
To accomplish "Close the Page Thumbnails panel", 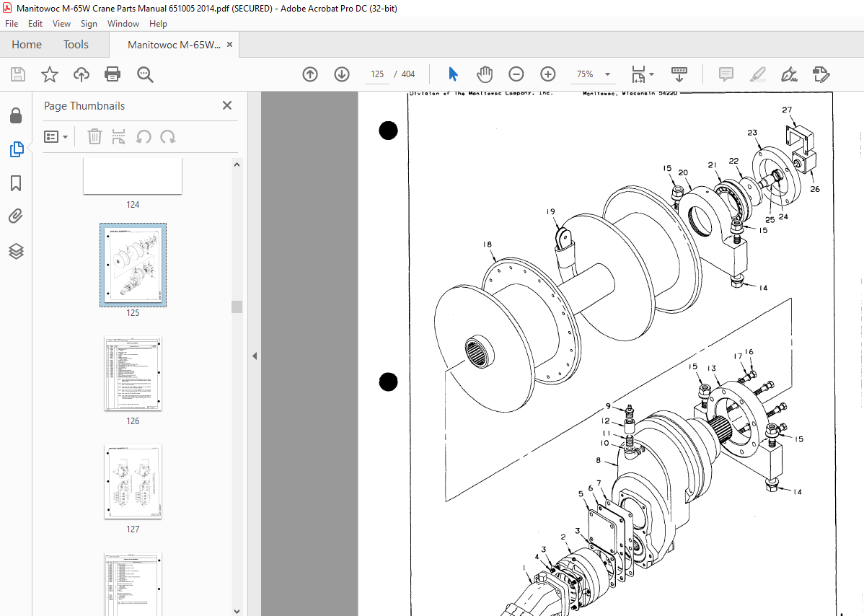I will [x=227, y=105].
